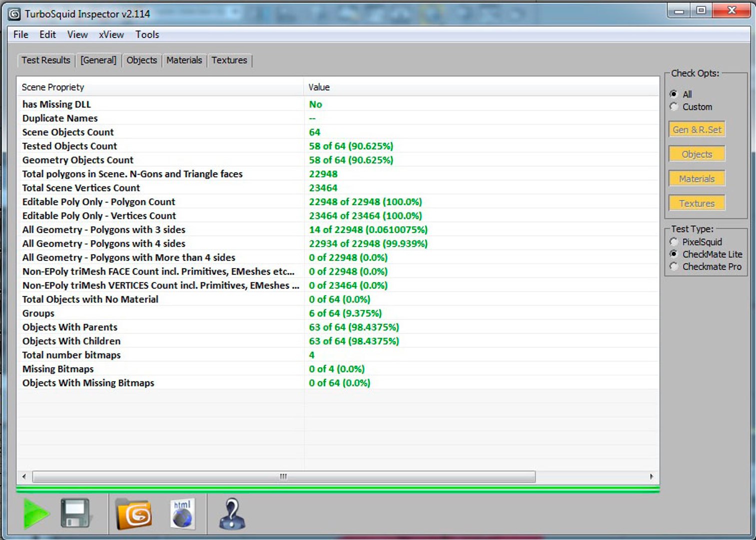The height and width of the screenshot is (540, 756).
Task: Choose PixelSquid test type
Action: pos(674,242)
